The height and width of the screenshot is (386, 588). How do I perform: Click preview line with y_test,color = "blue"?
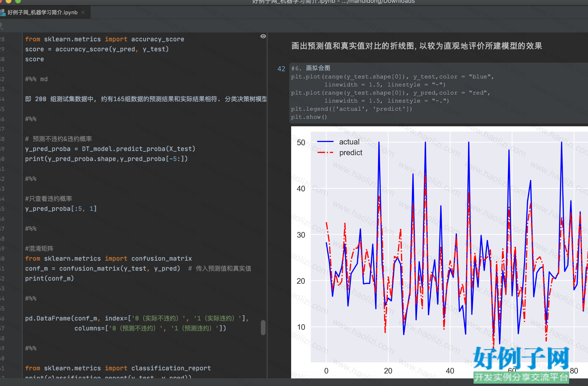point(392,77)
